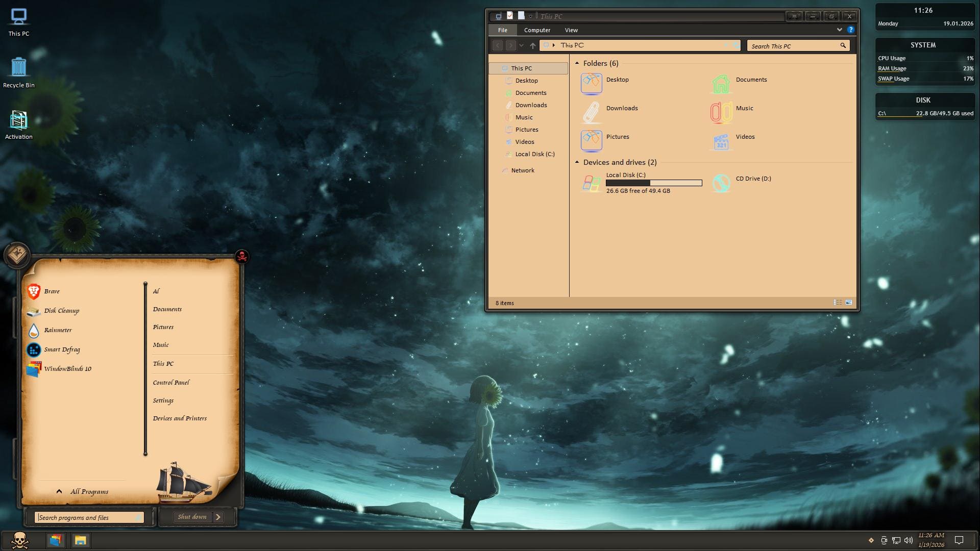This screenshot has height=551, width=980.
Task: Open the Documents folder with house icon
Action: pos(721,83)
